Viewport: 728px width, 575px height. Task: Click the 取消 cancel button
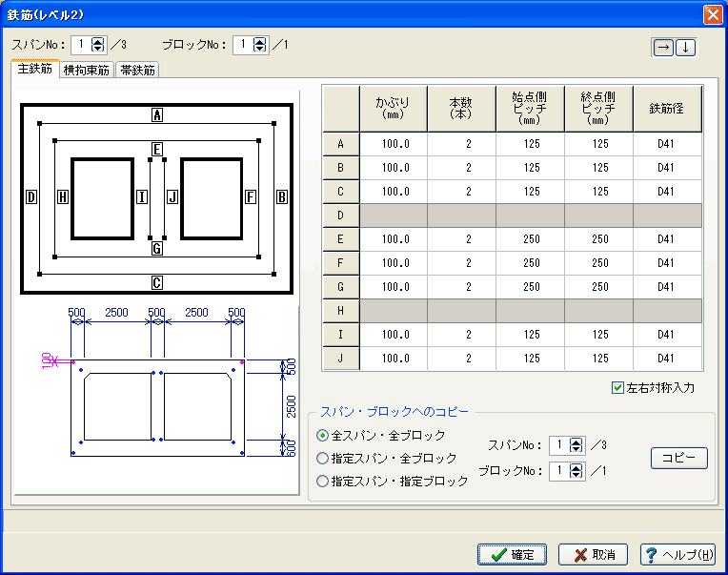[x=593, y=554]
